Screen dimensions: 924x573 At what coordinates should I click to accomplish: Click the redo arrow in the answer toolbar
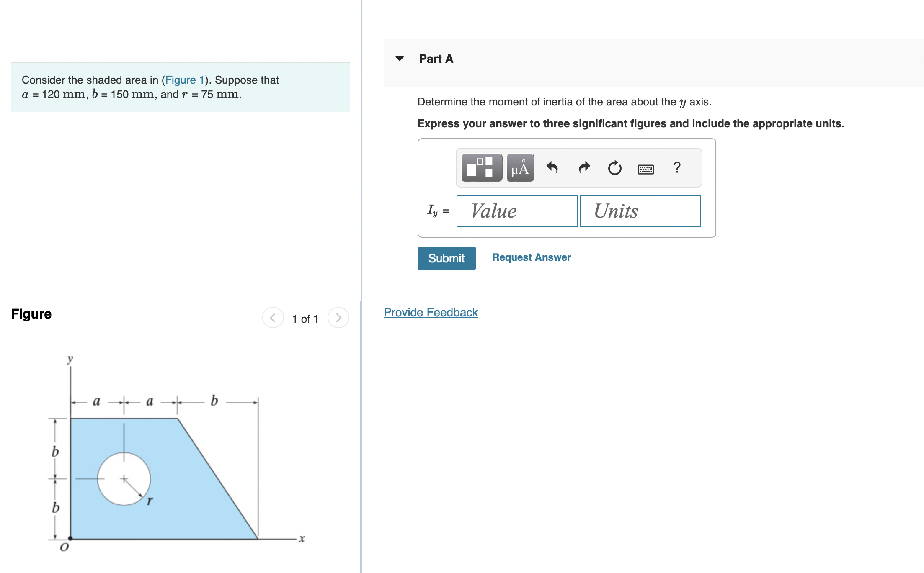click(x=583, y=167)
